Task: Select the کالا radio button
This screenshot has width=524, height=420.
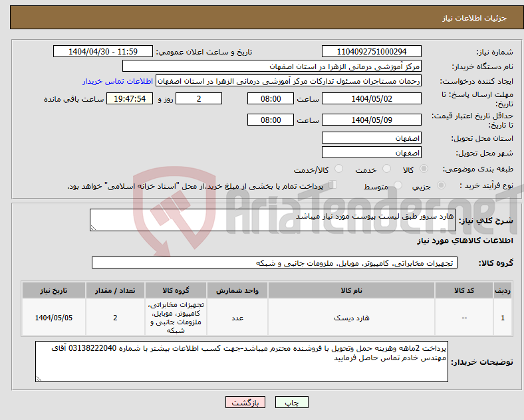Action: click(424, 169)
